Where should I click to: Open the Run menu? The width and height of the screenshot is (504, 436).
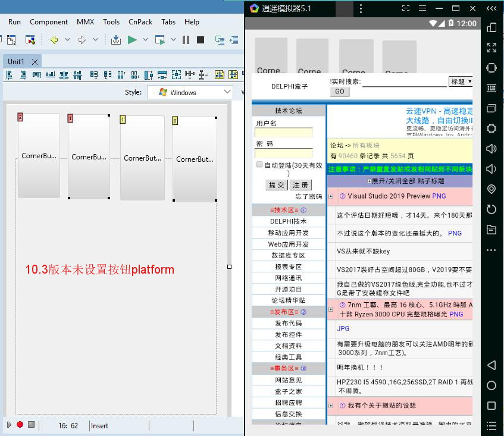tap(14, 22)
